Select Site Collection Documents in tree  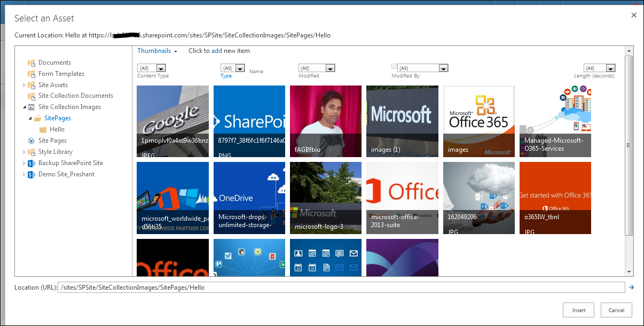point(76,96)
